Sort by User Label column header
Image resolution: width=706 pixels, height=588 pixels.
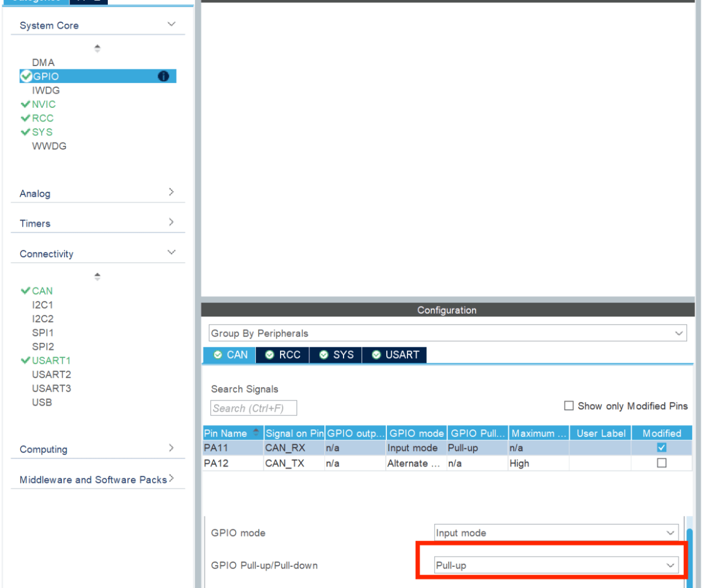coord(601,433)
